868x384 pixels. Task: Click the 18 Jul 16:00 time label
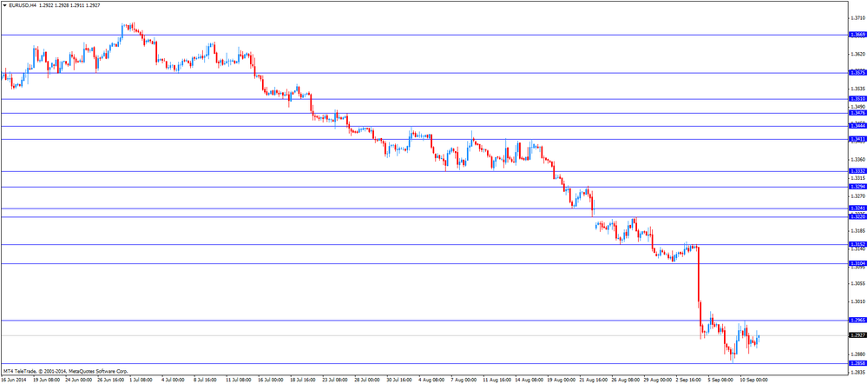click(303, 381)
